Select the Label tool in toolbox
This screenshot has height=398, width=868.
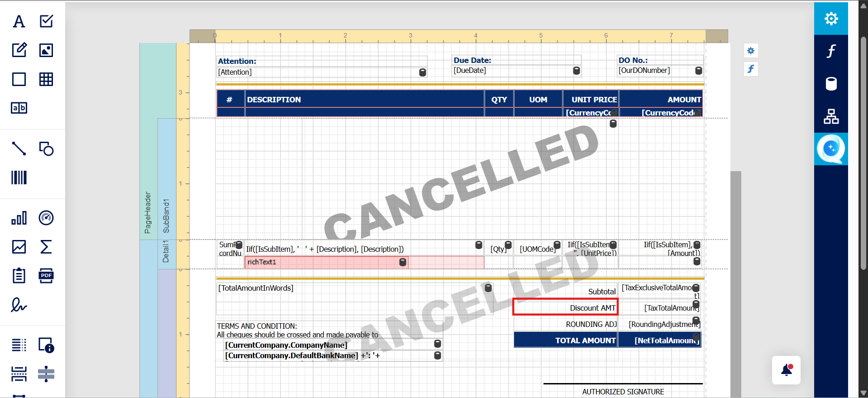19,21
